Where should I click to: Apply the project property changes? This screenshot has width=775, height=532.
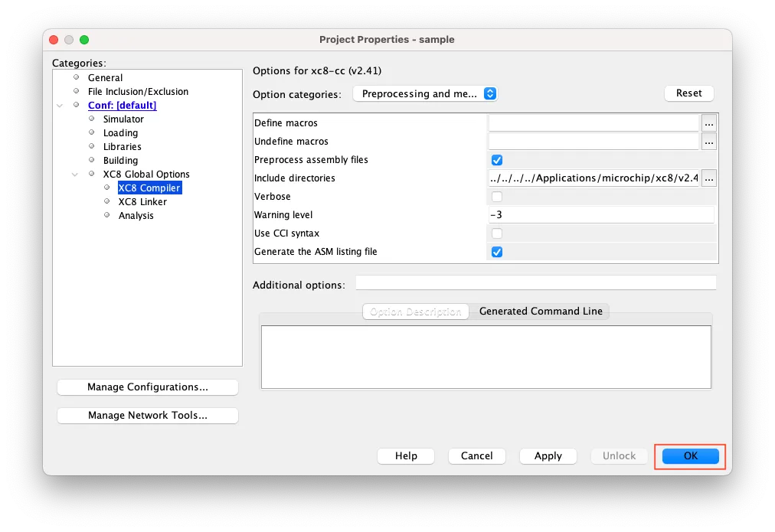coord(548,456)
